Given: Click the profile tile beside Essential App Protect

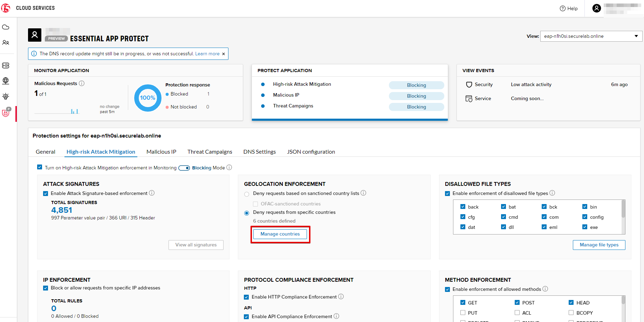Looking at the screenshot, I should click(x=35, y=35).
